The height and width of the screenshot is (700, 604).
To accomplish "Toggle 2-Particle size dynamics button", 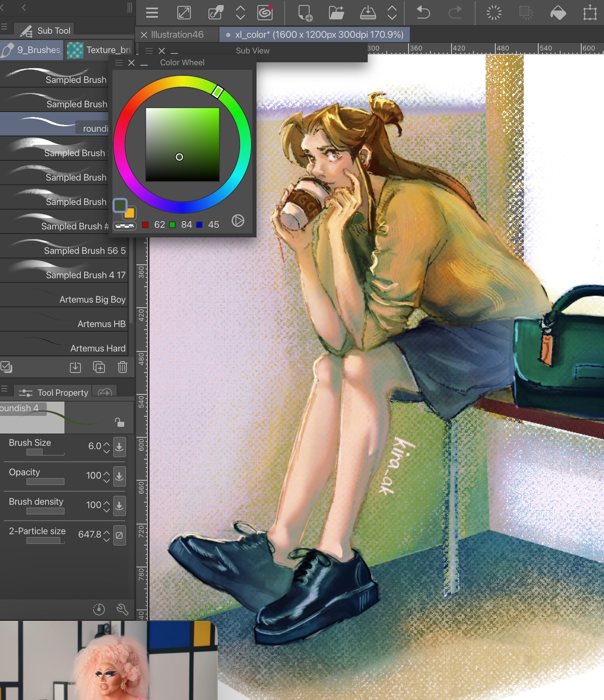I will (120, 535).
